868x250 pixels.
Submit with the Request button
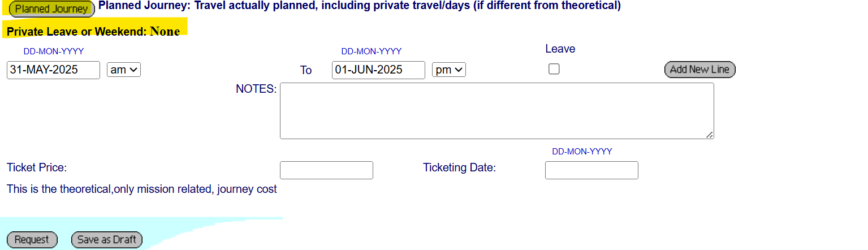(x=32, y=240)
